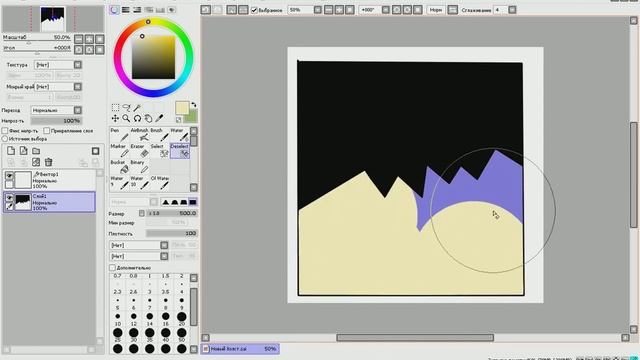Select the Bucket fill tool
The width and height of the screenshot is (640, 360).
(x=119, y=167)
